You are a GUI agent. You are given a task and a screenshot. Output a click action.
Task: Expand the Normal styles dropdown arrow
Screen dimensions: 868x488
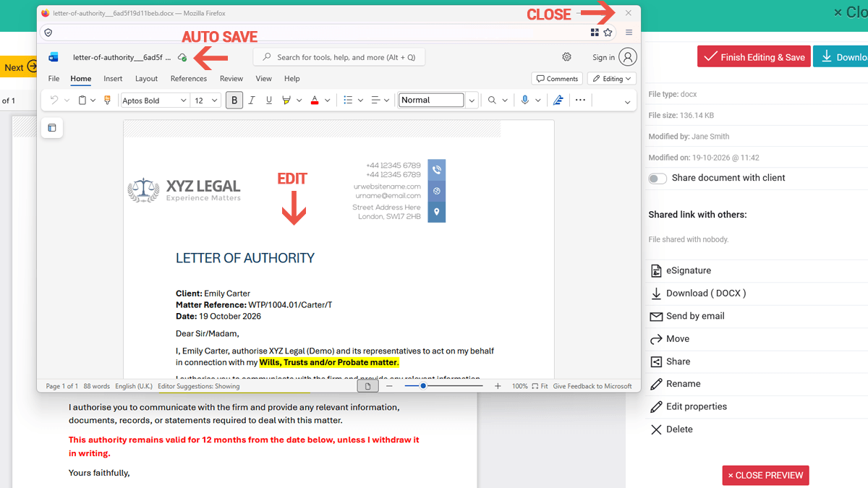[x=472, y=100]
